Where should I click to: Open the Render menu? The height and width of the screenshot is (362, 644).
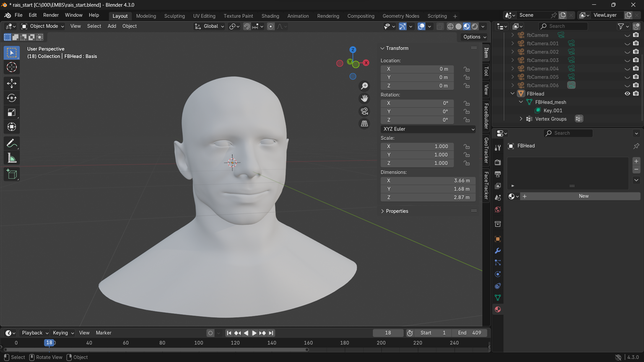(51, 15)
